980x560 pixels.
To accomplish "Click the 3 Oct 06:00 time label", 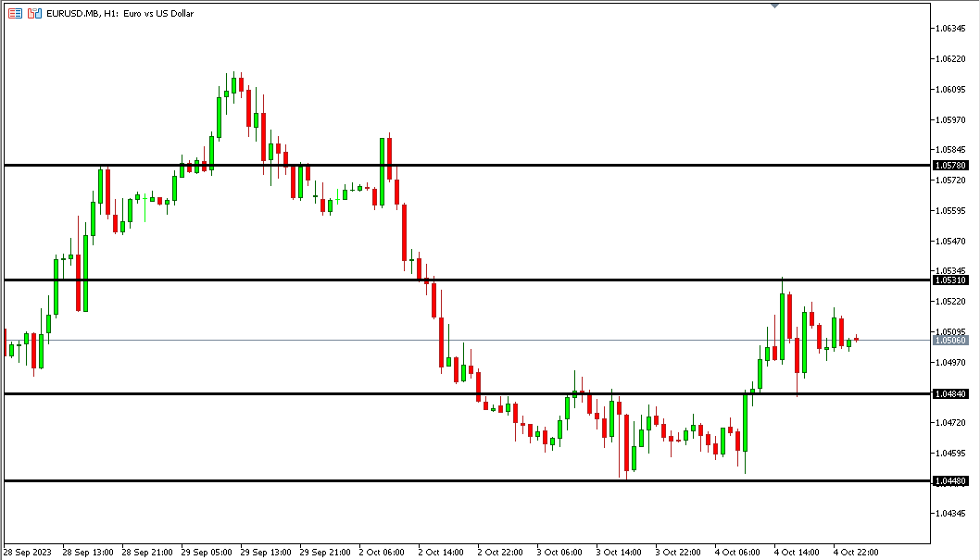I will pos(560,553).
